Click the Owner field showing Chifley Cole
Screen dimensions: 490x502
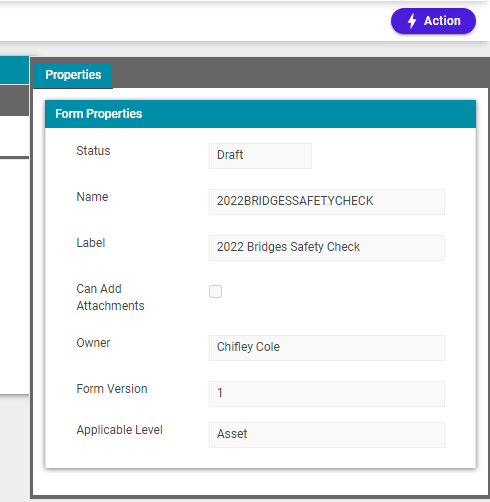(327, 348)
